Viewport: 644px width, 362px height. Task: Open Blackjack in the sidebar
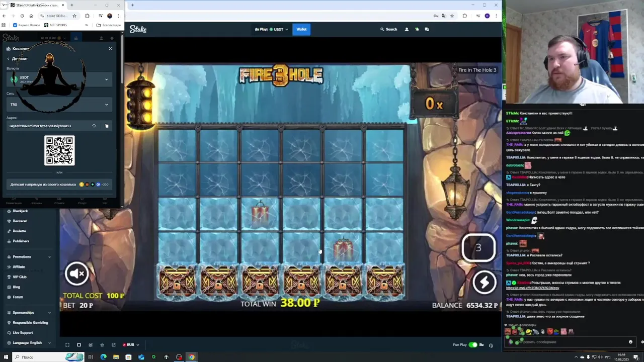pyautogui.click(x=20, y=211)
